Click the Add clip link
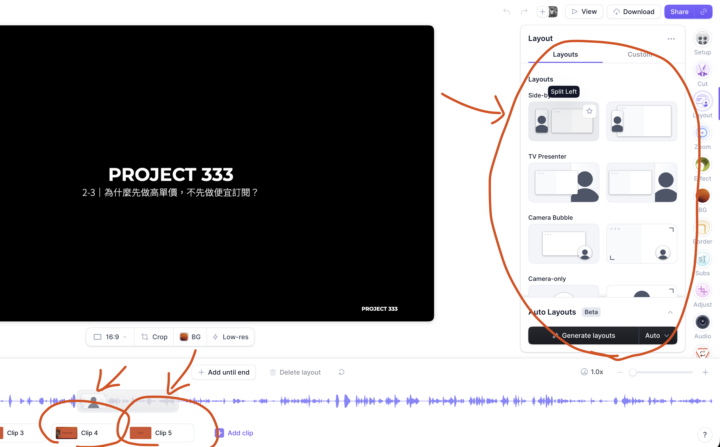Screen dimensions: 720x447 pyautogui.click(x=234, y=433)
